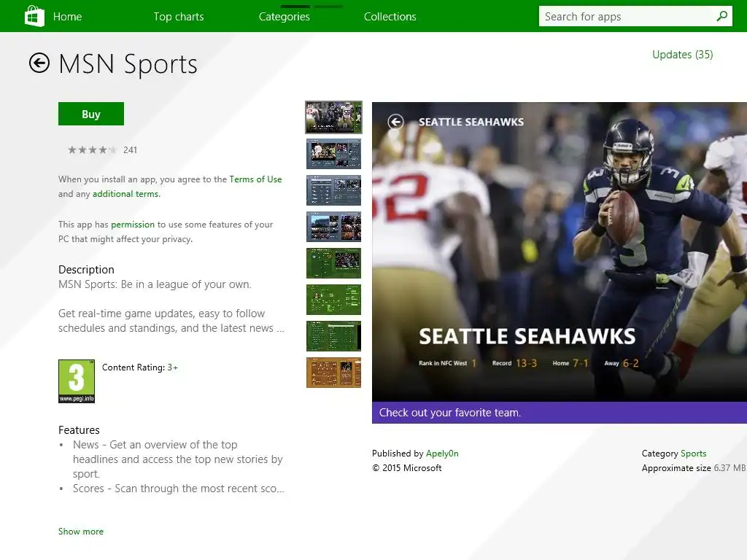This screenshot has width=747, height=560.
Task: Click the star rating row
Action: 92,150
